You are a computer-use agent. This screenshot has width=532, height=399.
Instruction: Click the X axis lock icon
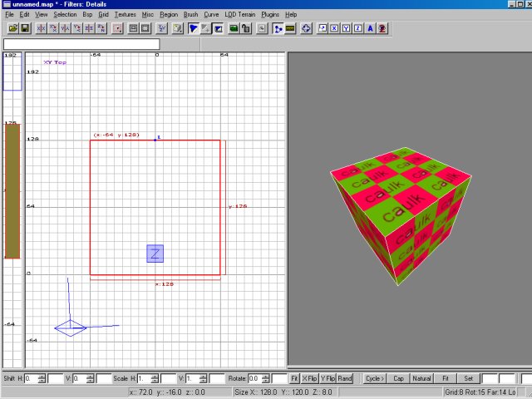[x=335, y=28]
